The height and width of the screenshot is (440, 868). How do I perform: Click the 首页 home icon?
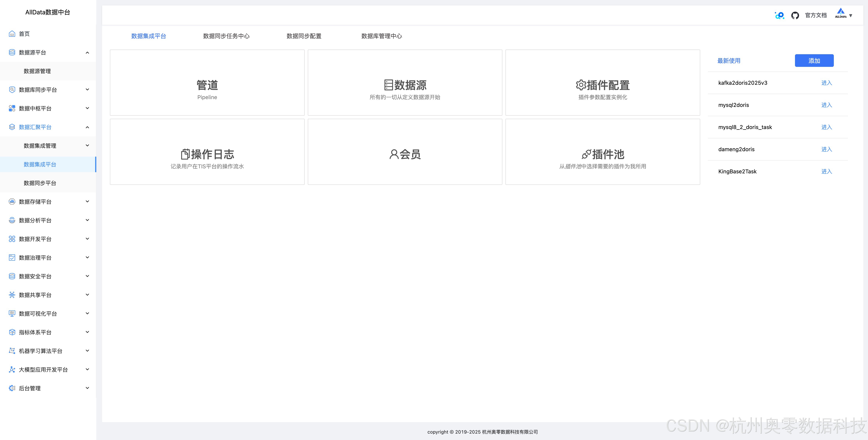click(12, 34)
